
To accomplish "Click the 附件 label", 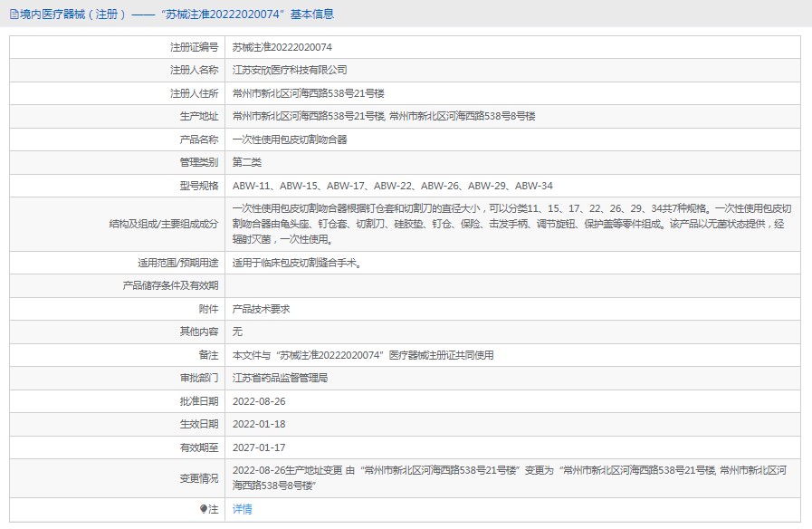I will click(x=209, y=309).
